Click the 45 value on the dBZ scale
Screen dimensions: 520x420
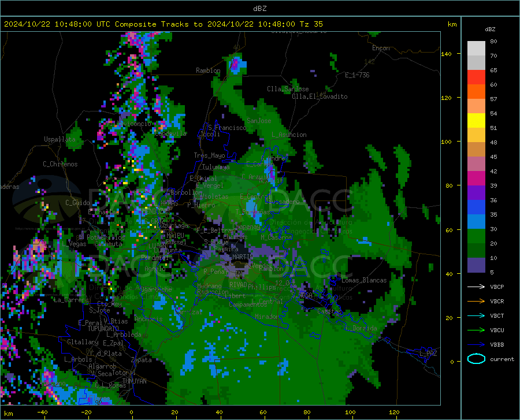pyautogui.click(x=493, y=157)
